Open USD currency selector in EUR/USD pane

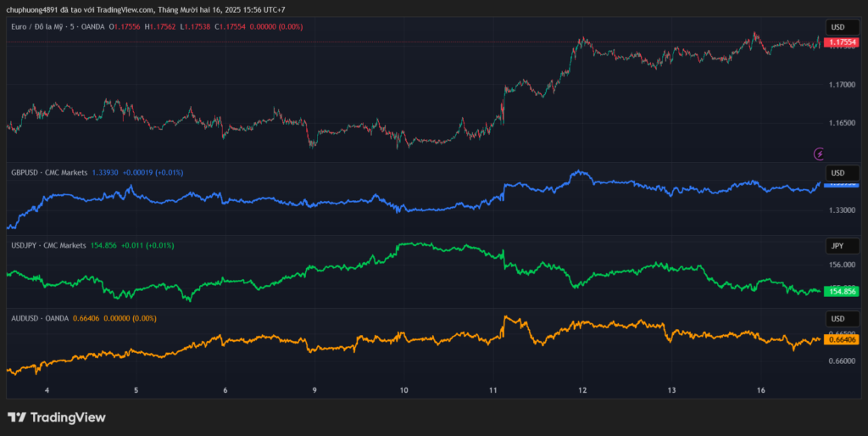coord(837,27)
